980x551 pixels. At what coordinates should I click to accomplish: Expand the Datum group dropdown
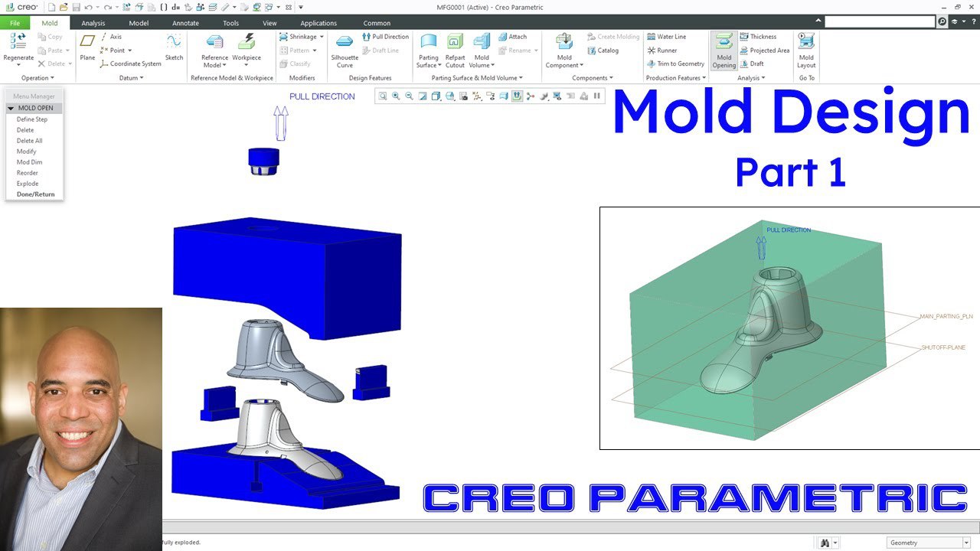tap(131, 78)
